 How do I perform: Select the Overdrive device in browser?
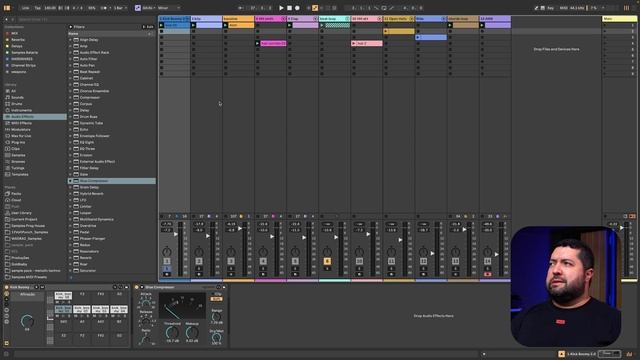[88, 226]
